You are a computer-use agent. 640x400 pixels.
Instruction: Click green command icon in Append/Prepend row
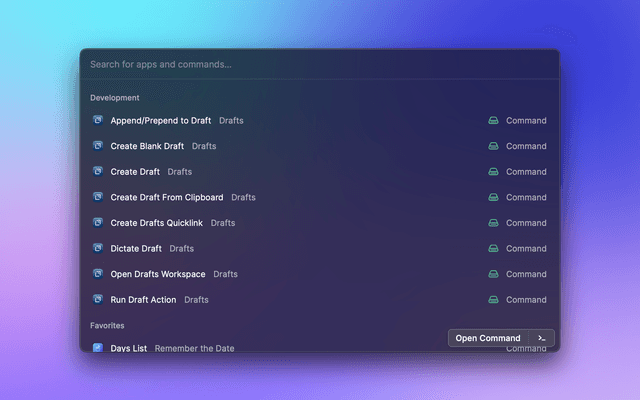[x=493, y=120]
